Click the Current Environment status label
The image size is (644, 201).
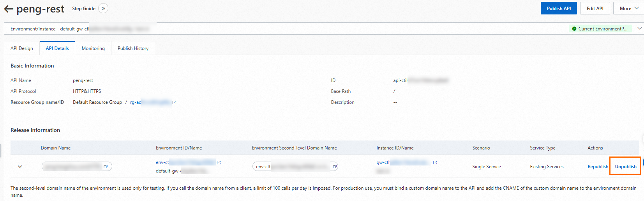pyautogui.click(x=603, y=29)
